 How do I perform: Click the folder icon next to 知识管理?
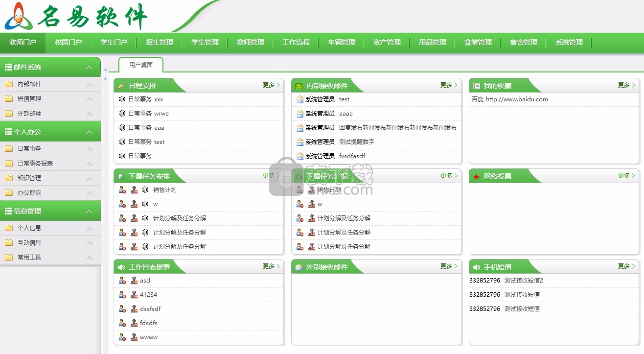click(x=9, y=178)
